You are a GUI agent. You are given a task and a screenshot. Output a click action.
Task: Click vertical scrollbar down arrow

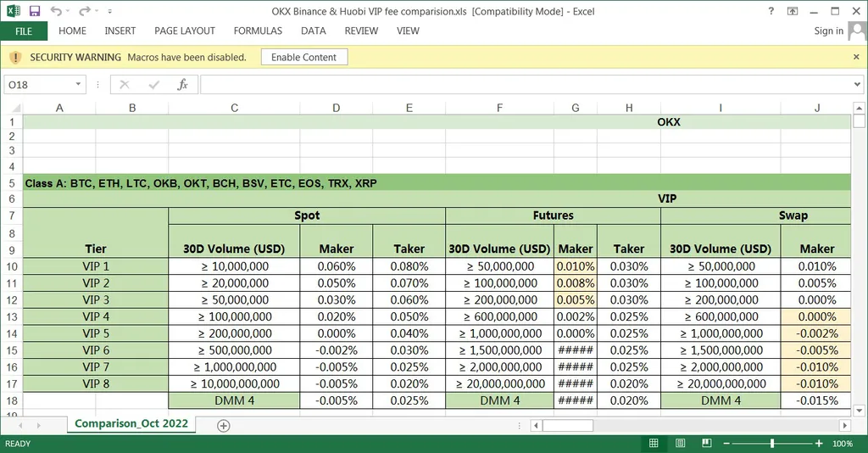(859, 411)
